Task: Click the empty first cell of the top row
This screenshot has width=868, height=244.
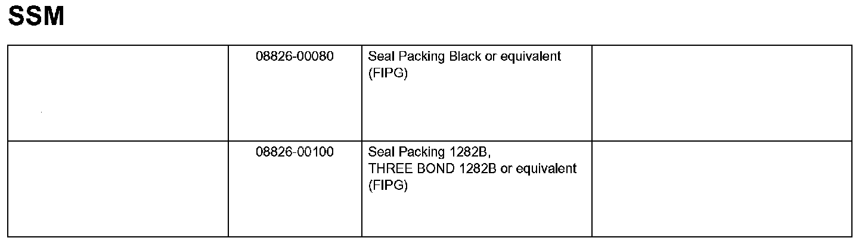Action: pyautogui.click(x=118, y=93)
